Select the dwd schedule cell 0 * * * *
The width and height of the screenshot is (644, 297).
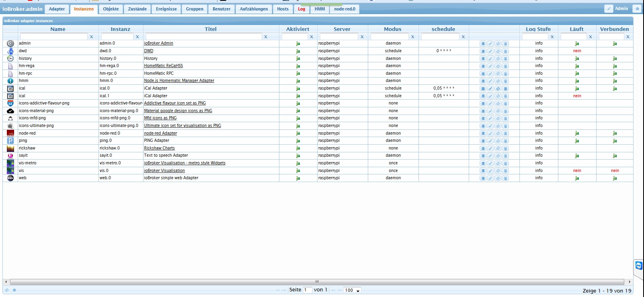[444, 51]
